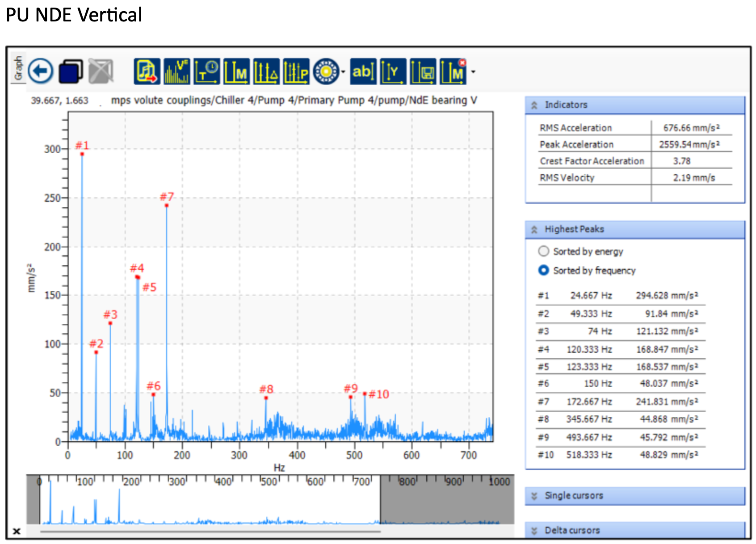Click the bearing defect frequencies icon
756x544 pixels.
click(326, 71)
